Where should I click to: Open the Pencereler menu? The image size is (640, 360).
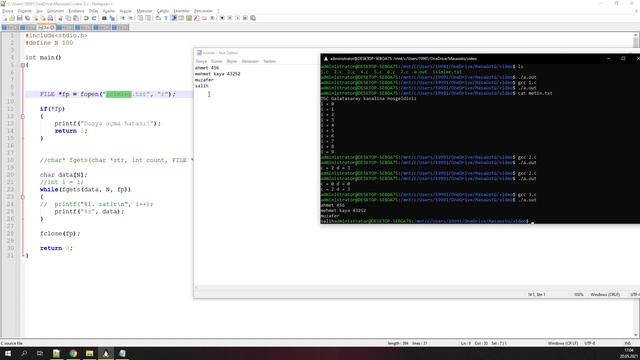click(x=203, y=11)
